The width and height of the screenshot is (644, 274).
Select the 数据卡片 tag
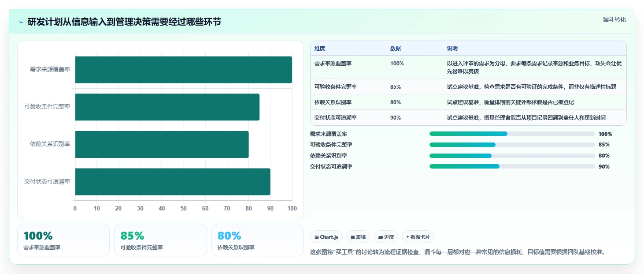418,237
